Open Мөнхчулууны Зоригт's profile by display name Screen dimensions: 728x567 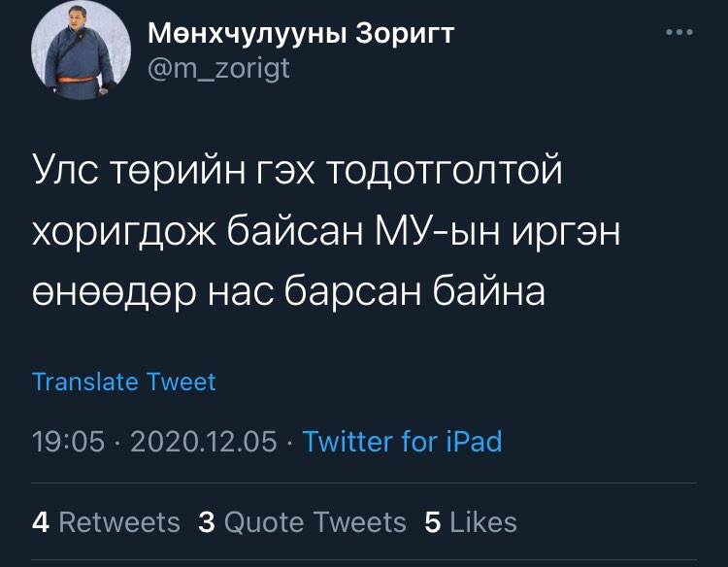click(301, 35)
